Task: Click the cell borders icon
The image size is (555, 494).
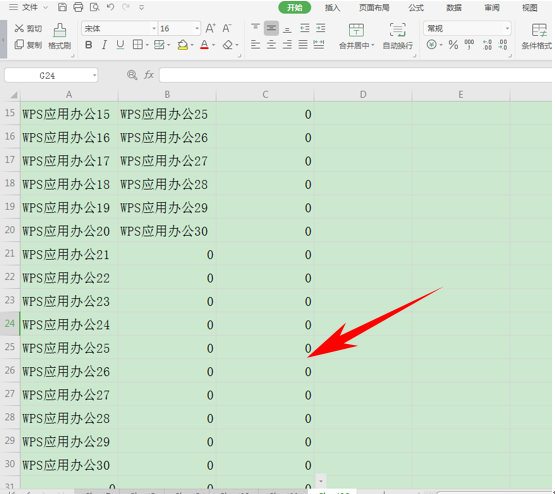Action: 138,45
